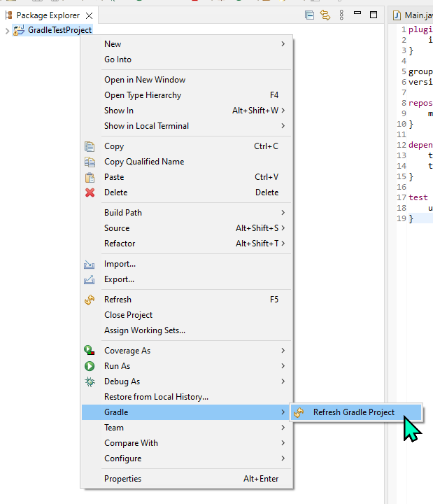This screenshot has width=433, height=504.
Task: Click the chevron arrow beside Configure
Action: pos(283,458)
